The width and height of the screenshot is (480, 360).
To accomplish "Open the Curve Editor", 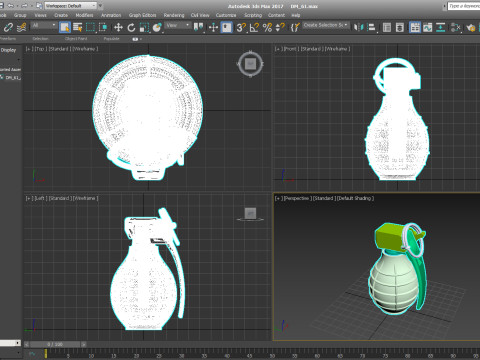I will pos(428,27).
